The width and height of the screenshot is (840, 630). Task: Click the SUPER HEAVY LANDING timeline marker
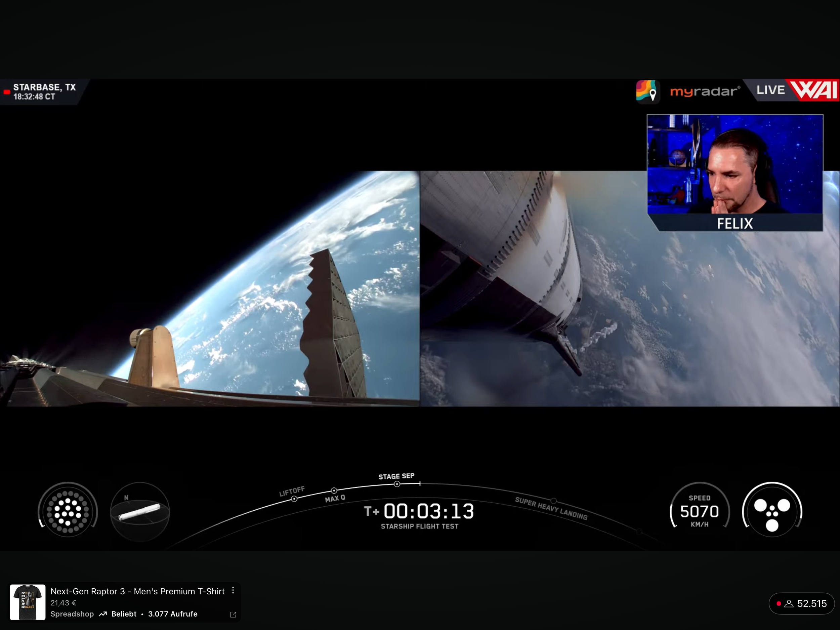click(554, 501)
